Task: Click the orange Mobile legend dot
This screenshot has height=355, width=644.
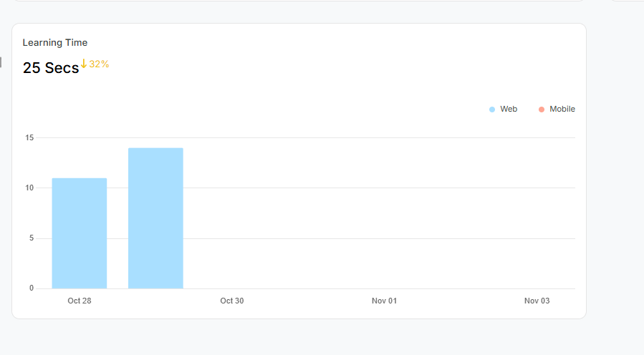Action: pyautogui.click(x=542, y=110)
